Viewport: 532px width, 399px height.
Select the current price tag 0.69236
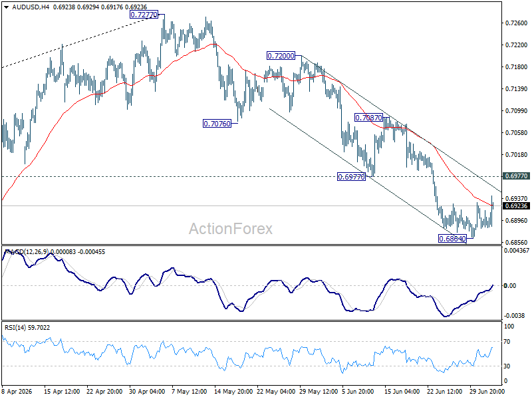tap(516, 206)
